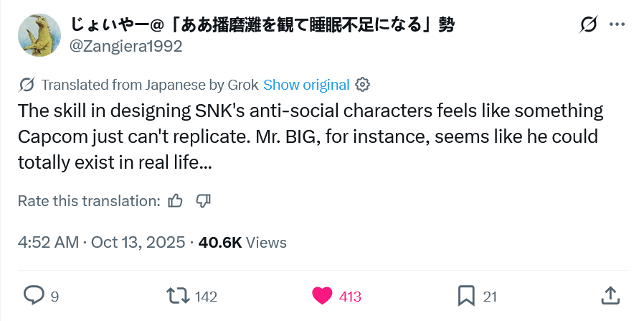The width and height of the screenshot is (644, 321).
Task: Click the 9 replies count
Action: pos(55,297)
